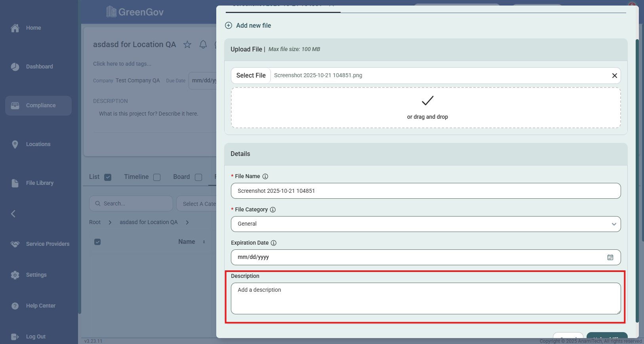Clear the selected screenshot file

pos(614,76)
